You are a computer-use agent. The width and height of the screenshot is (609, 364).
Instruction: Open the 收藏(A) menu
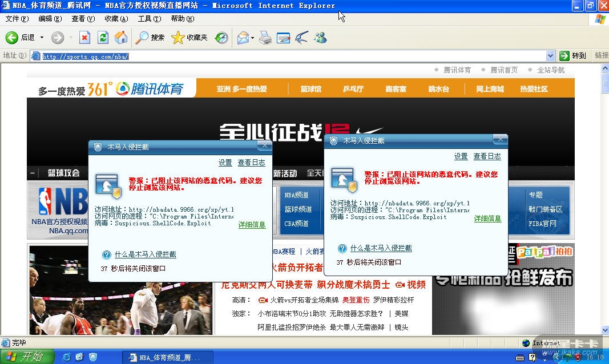[x=116, y=19]
